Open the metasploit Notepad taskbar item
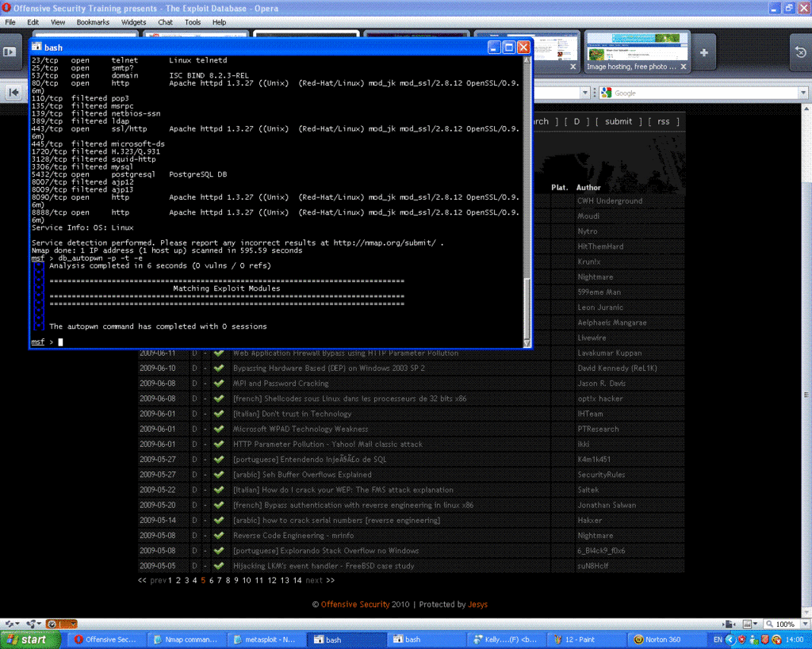Image resolution: width=812 pixels, height=649 pixels. coord(266,639)
